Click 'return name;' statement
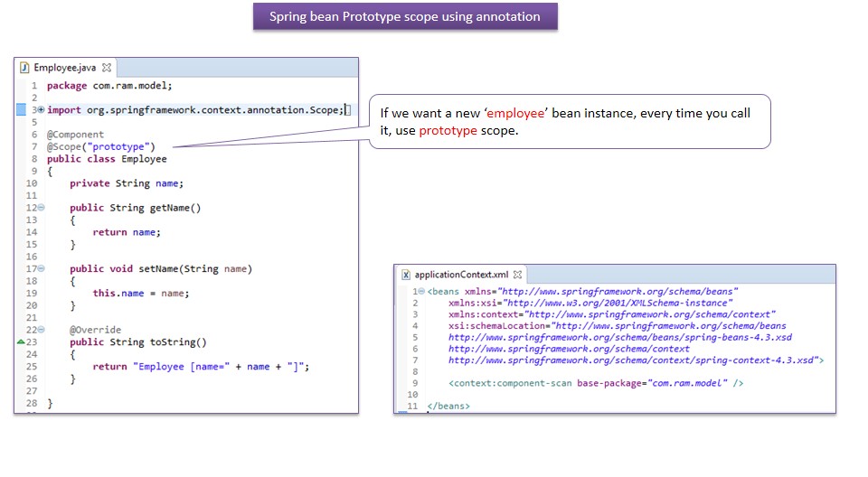This screenshot has width=868, height=477. 127,232
